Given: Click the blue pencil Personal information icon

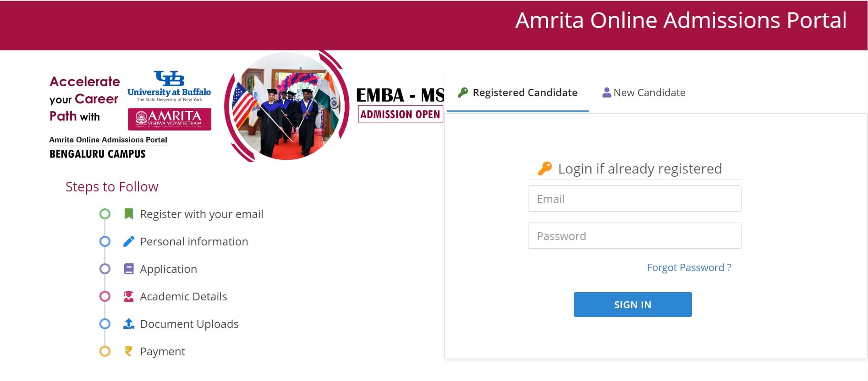Looking at the screenshot, I should [x=129, y=241].
